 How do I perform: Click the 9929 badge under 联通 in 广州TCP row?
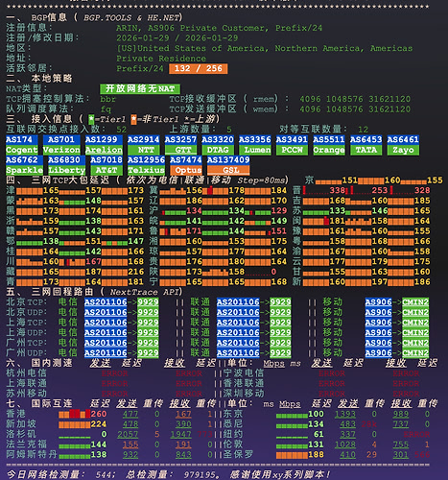point(280,343)
